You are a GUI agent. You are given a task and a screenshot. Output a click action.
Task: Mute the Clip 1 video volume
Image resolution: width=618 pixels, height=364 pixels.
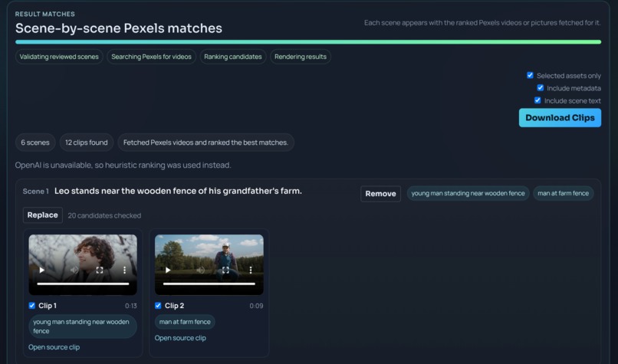point(74,270)
